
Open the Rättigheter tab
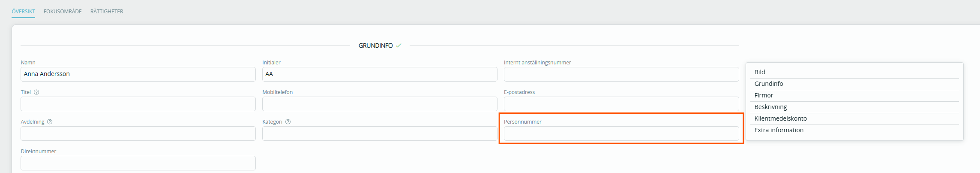click(107, 12)
